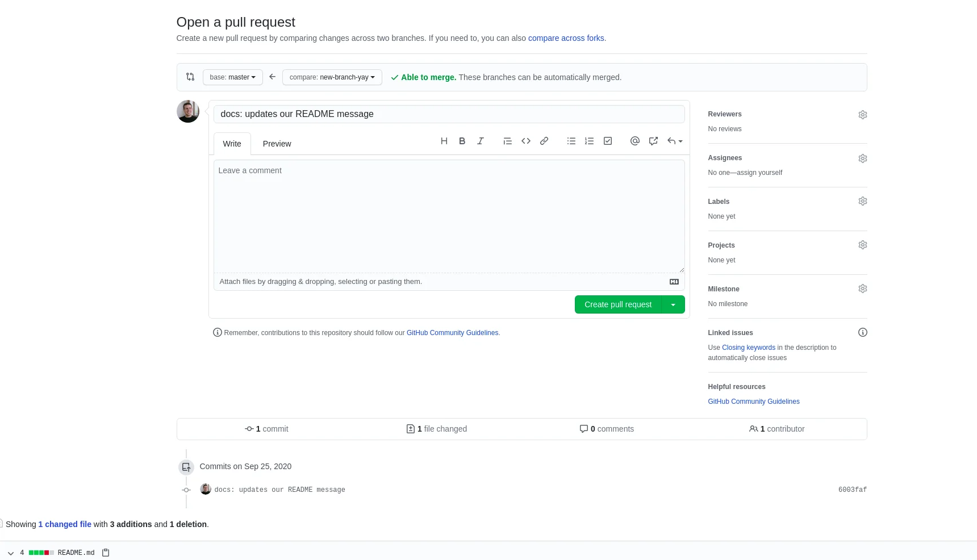Swap the base and compare branches
Viewport: 977px width, 560px height.
pos(190,77)
